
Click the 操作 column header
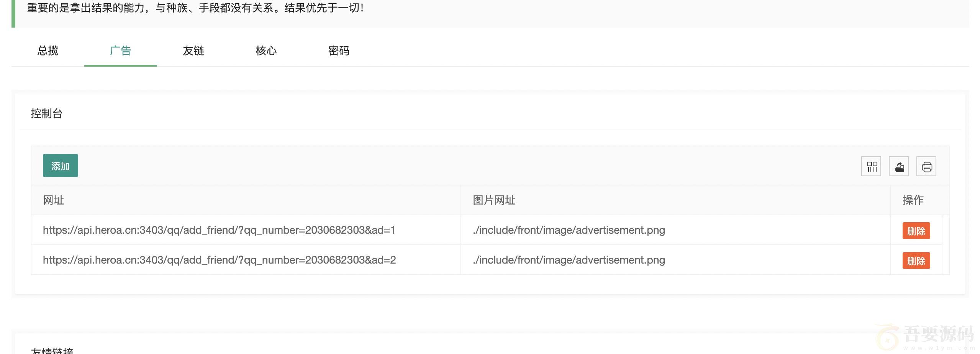[x=920, y=200]
